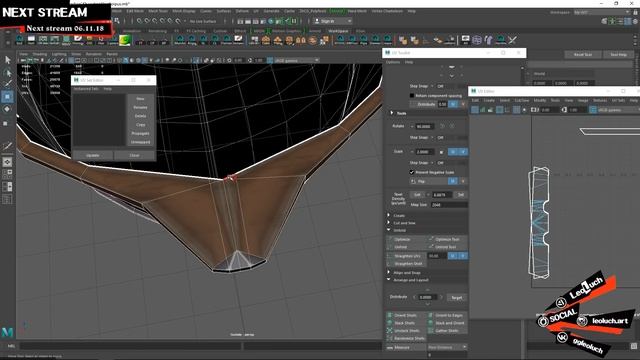Click the Orient Shells icon in UV Toolkit
Screen dimensions: 640x360
pos(390,316)
